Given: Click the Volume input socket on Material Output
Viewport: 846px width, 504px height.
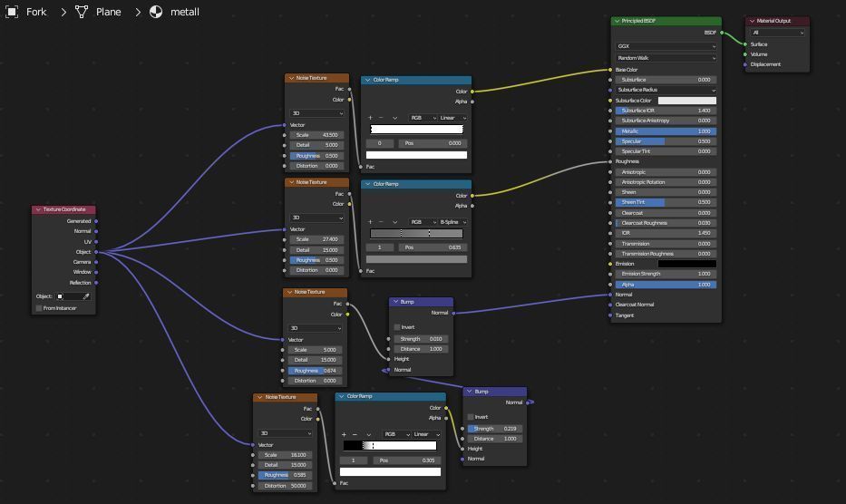Looking at the screenshot, I should click(x=745, y=54).
